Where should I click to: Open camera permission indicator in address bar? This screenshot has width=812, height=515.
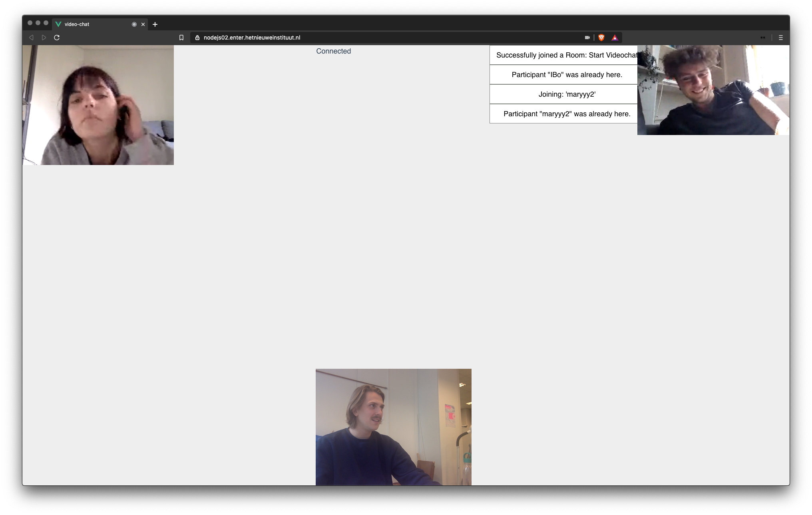click(x=587, y=38)
